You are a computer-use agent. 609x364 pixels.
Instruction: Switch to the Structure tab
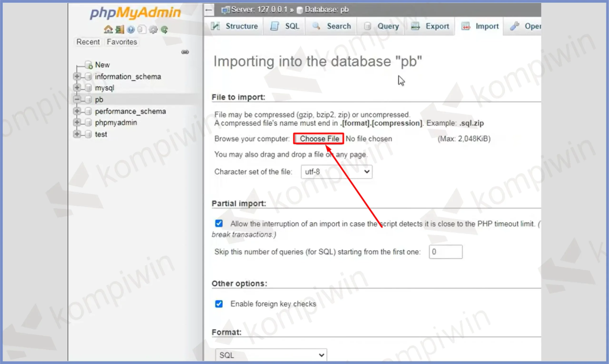(x=235, y=26)
